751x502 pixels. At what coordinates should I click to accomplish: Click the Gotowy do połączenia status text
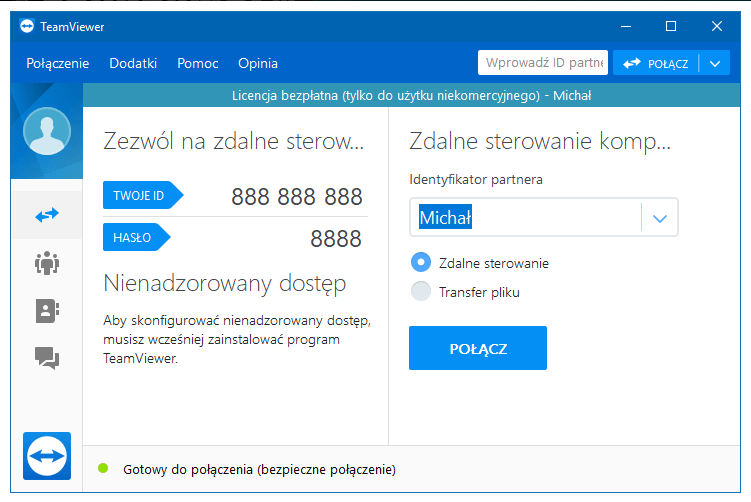(x=259, y=469)
